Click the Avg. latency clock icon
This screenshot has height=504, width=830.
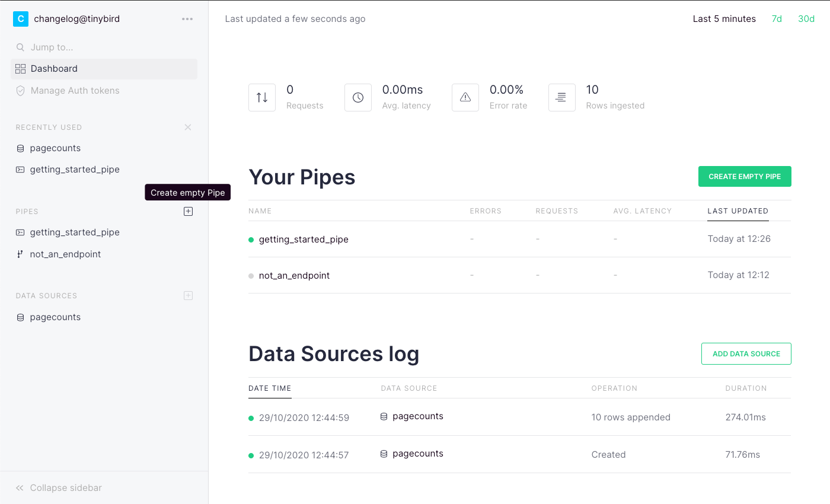(358, 98)
